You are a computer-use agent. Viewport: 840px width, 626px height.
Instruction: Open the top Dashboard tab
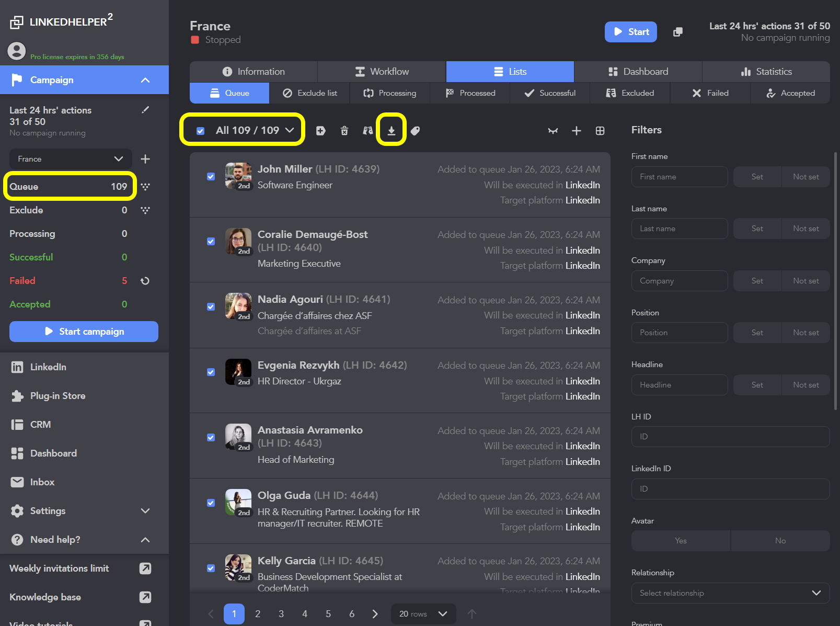pyautogui.click(x=638, y=72)
